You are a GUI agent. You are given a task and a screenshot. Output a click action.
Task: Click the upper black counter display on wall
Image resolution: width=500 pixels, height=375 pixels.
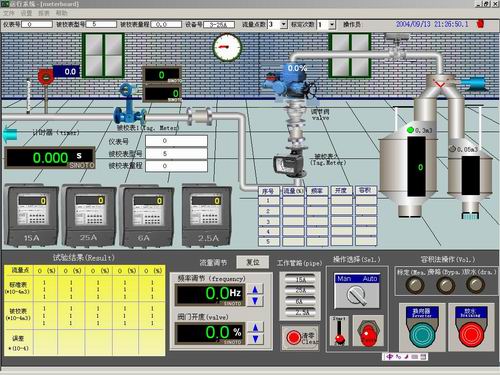162,75
